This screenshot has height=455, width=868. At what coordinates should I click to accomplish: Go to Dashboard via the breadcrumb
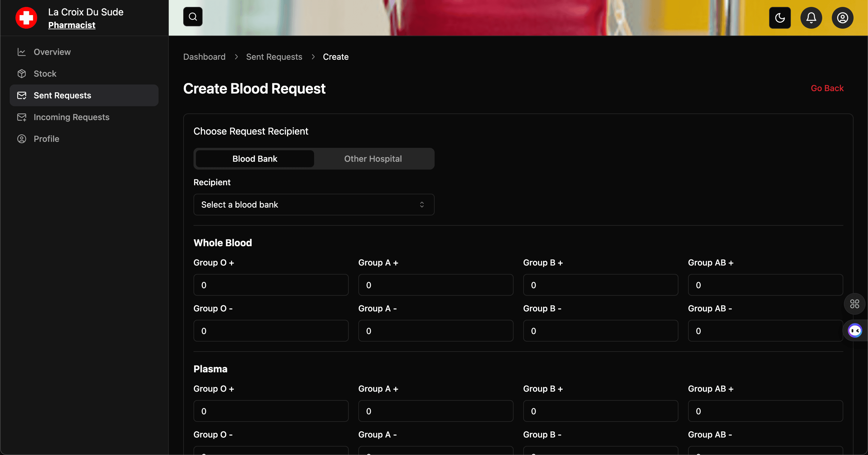click(204, 57)
